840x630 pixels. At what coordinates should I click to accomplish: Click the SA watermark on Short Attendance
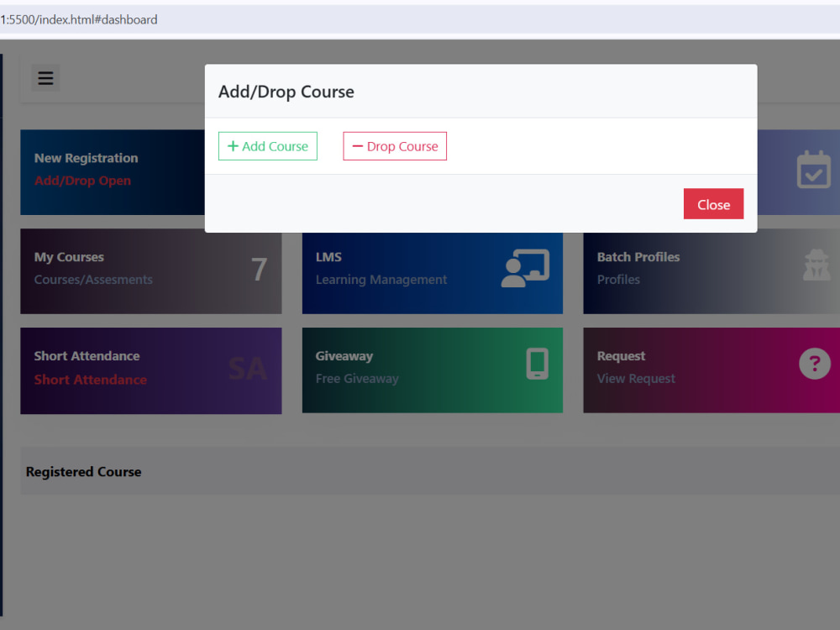point(248,369)
